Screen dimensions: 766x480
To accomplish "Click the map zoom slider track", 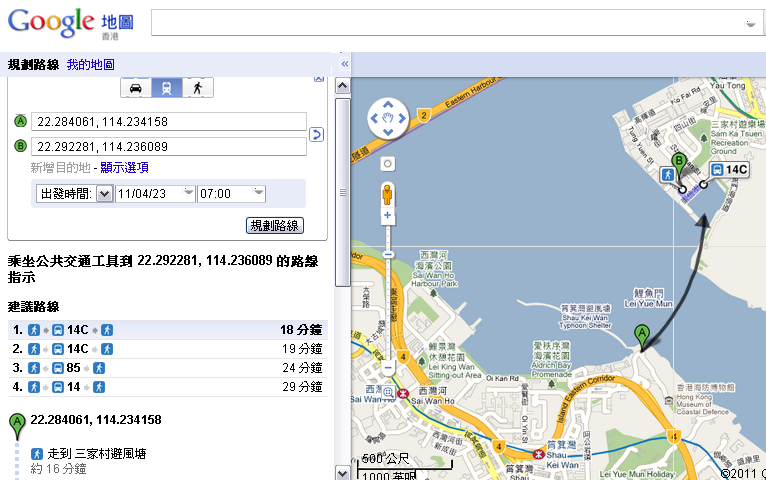I will point(387,300).
